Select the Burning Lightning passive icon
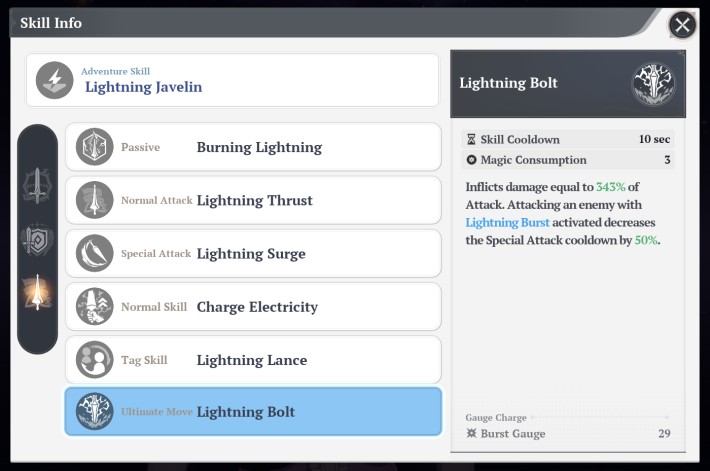 click(x=94, y=147)
